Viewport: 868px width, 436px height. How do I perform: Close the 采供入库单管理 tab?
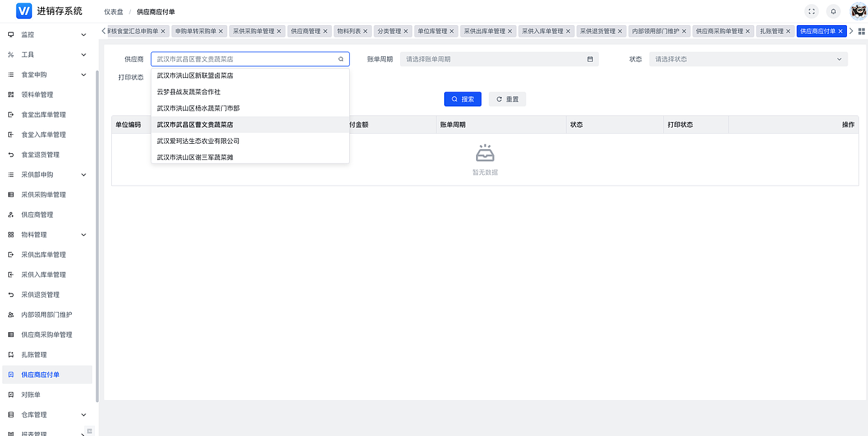coord(568,31)
